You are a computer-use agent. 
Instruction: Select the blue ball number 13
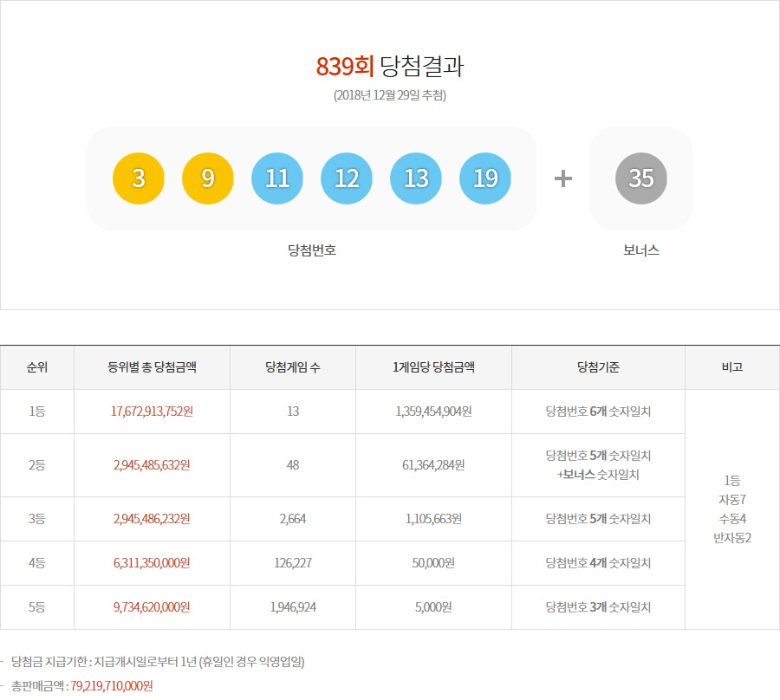click(416, 178)
